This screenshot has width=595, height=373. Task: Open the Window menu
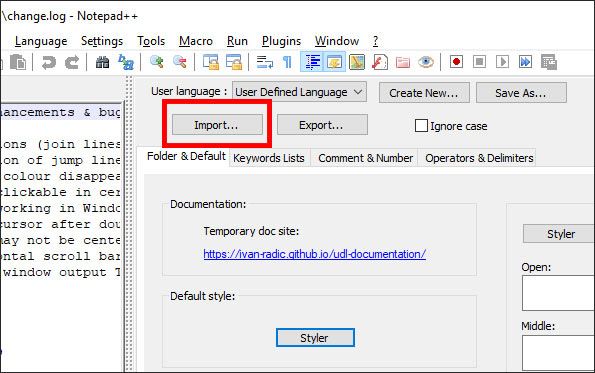(x=337, y=41)
